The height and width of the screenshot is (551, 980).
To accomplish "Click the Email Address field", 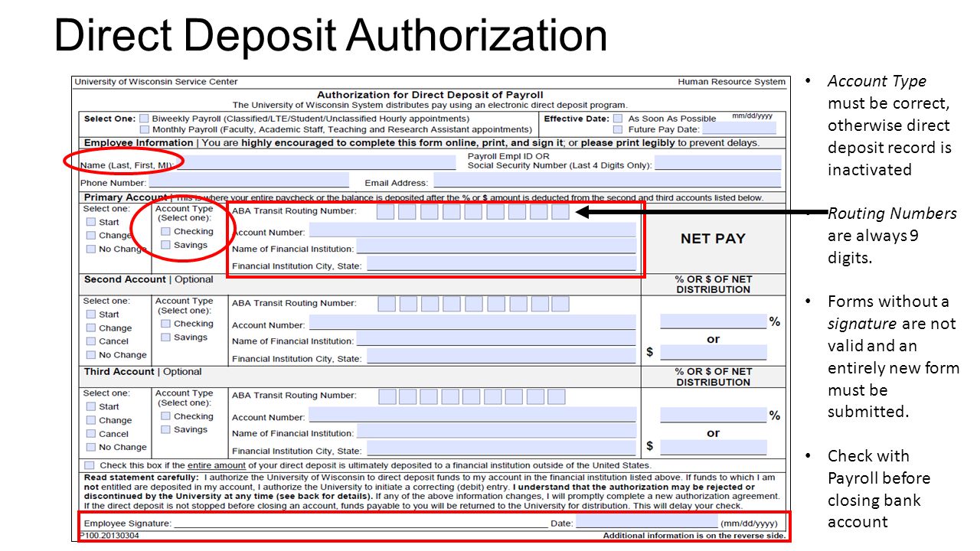I will 607,181.
